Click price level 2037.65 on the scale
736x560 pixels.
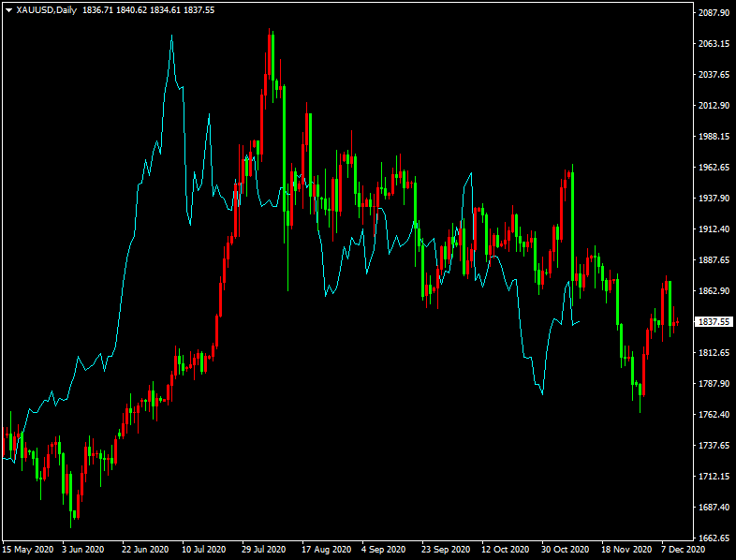[714, 75]
